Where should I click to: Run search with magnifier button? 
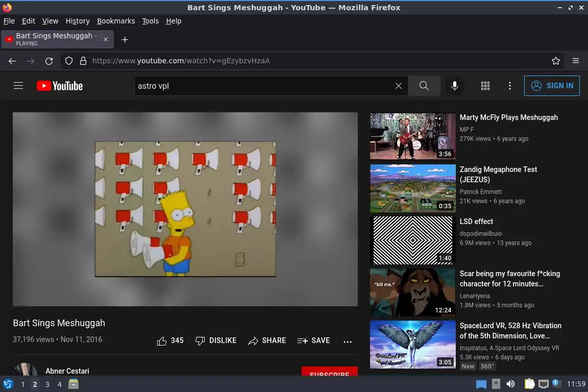(424, 86)
